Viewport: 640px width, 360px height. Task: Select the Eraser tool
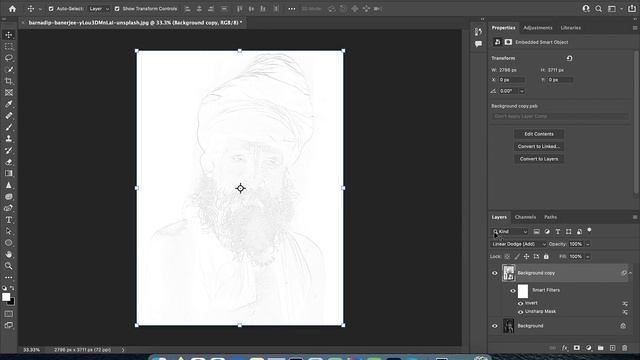(9, 162)
